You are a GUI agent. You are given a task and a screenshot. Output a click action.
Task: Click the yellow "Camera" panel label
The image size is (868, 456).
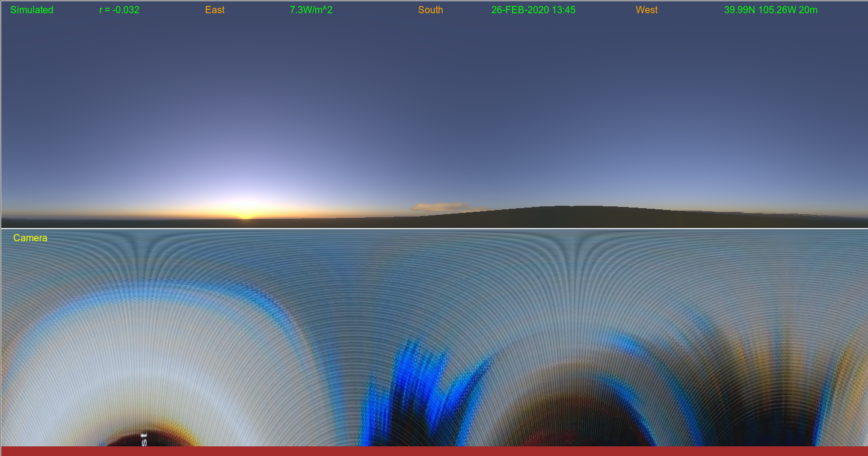(30, 238)
